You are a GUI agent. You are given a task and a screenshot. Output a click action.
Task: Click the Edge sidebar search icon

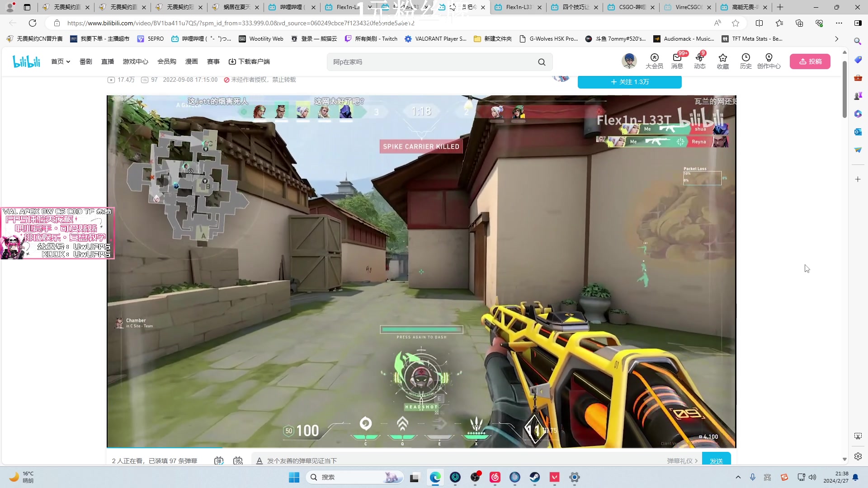tap(858, 42)
